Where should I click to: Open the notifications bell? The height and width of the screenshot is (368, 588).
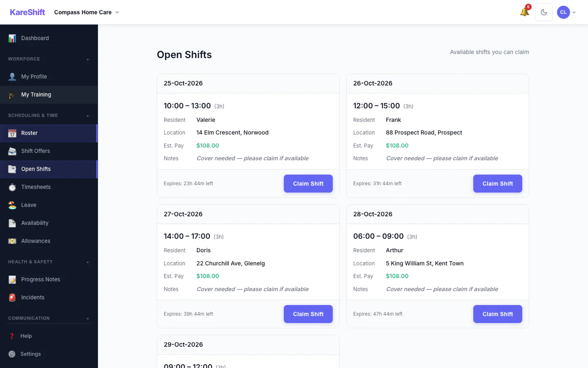coord(525,12)
